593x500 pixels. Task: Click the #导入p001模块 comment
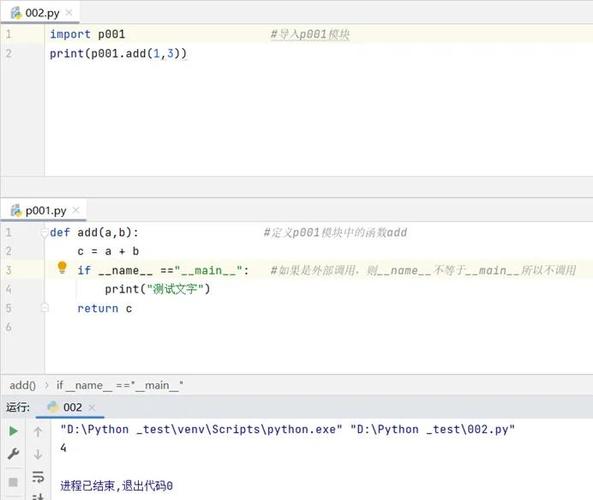tap(310, 34)
